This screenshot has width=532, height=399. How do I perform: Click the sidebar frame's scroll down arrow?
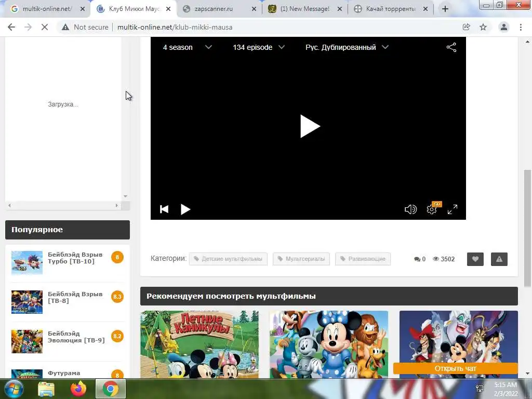coord(126,196)
